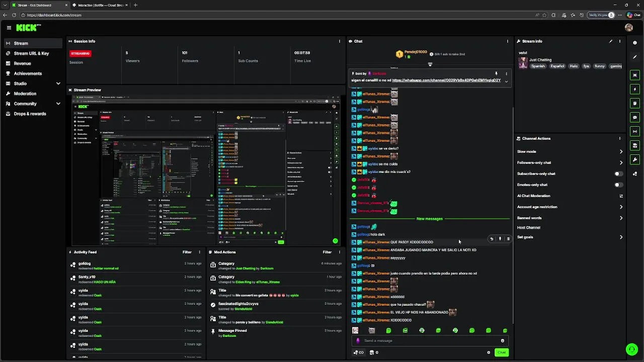This screenshot has height=362, width=644.
Task: Toggle the camera widget icon in right rail
Action: (635, 145)
